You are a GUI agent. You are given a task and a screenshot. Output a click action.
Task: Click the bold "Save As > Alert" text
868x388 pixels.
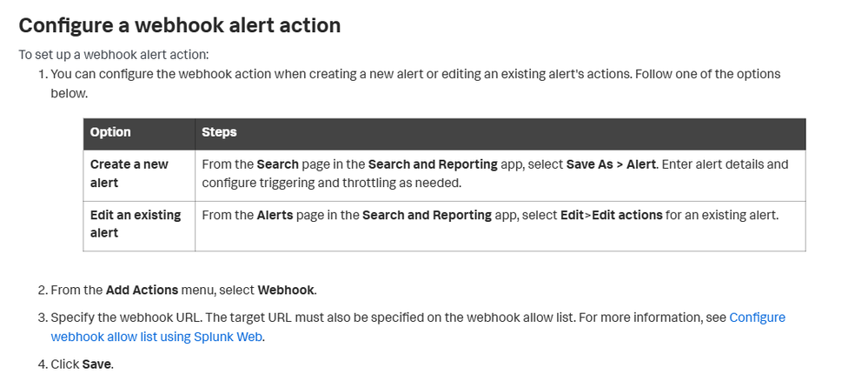pos(611,164)
